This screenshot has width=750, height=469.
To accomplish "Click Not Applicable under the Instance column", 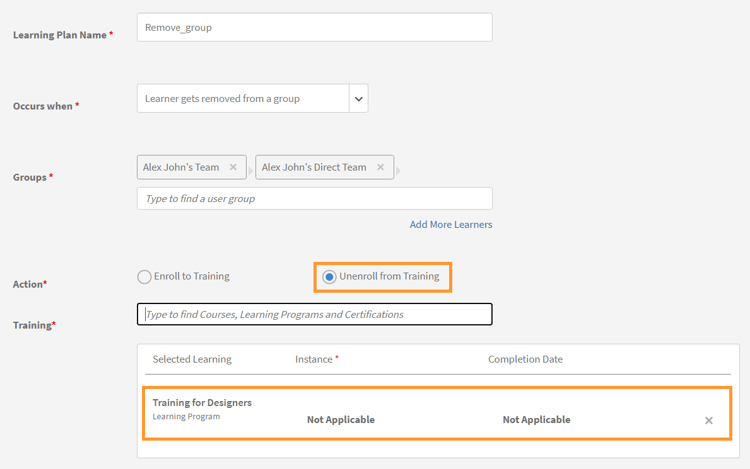I will click(341, 420).
